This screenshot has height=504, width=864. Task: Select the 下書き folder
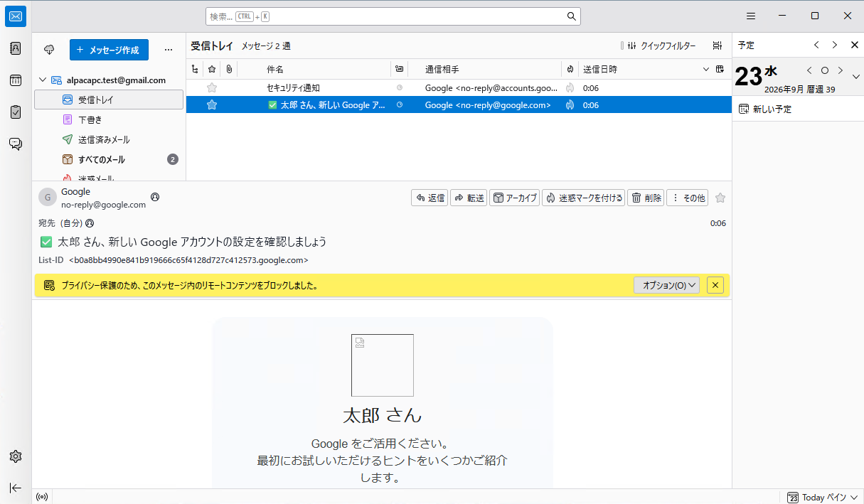109,119
